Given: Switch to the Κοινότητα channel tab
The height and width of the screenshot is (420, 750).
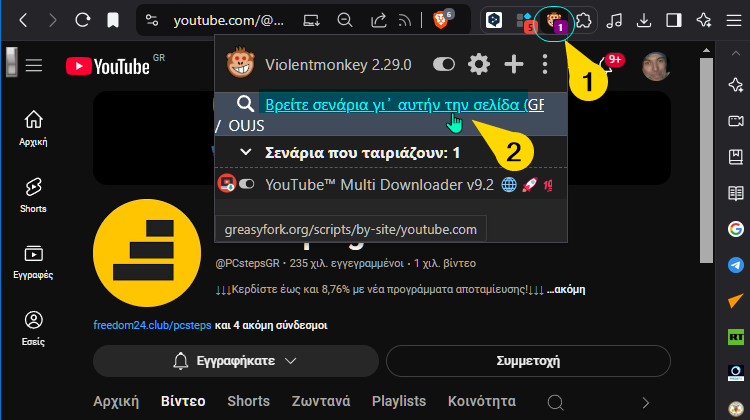Looking at the screenshot, I should [482, 401].
